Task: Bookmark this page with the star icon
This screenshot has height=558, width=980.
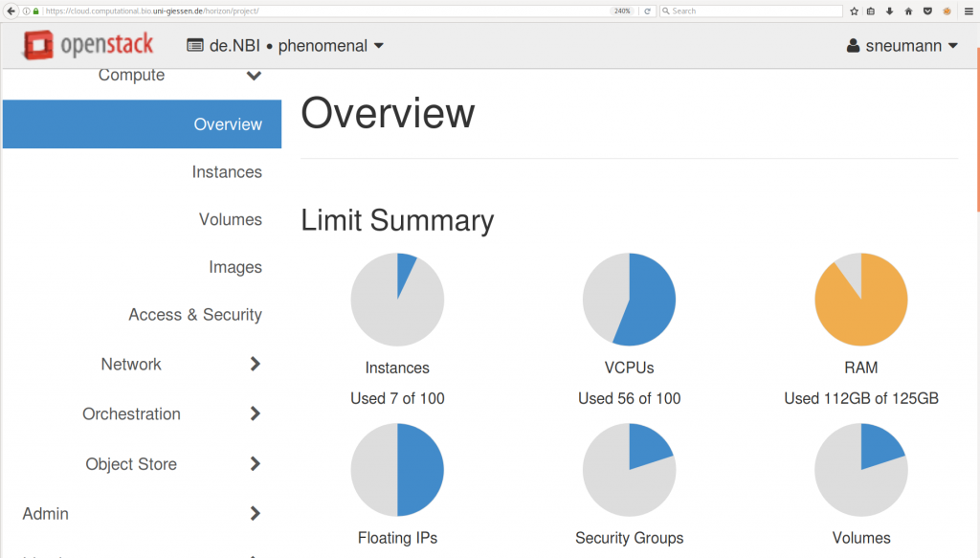Action: pyautogui.click(x=854, y=11)
